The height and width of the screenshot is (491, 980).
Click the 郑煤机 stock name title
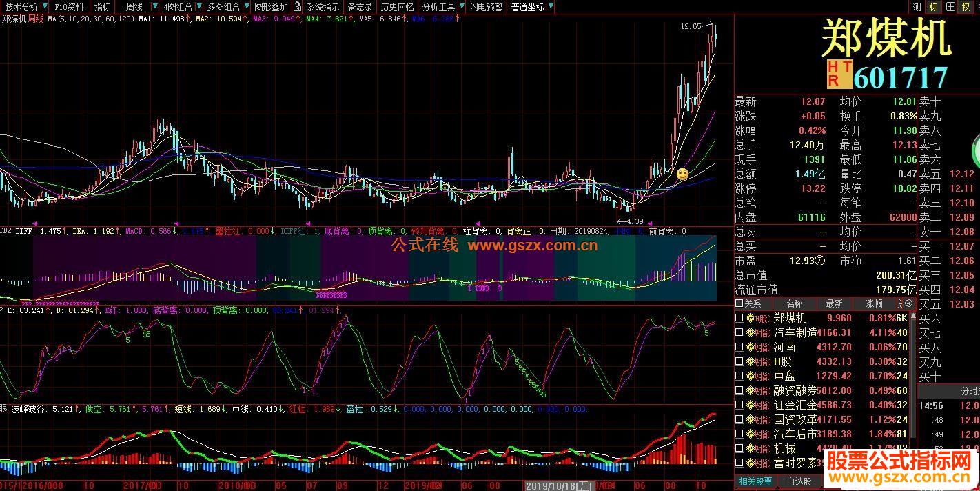(886, 37)
